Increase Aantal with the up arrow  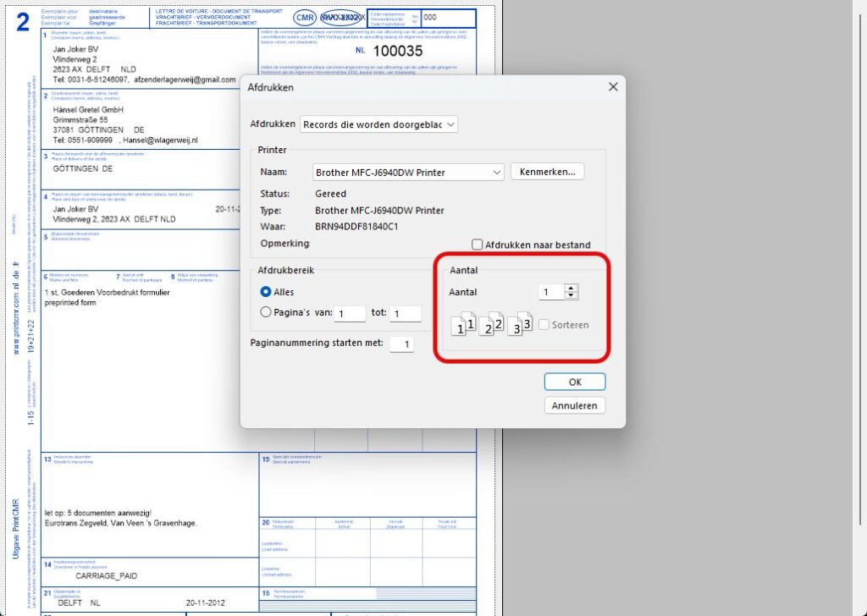(x=572, y=288)
